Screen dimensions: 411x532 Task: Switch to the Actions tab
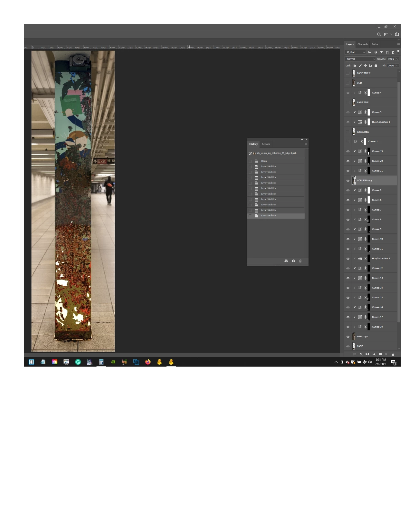pos(266,144)
